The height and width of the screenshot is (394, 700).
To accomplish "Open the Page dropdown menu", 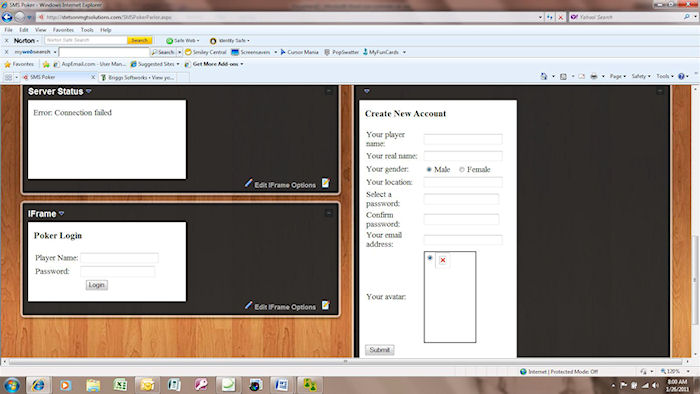I will [618, 76].
